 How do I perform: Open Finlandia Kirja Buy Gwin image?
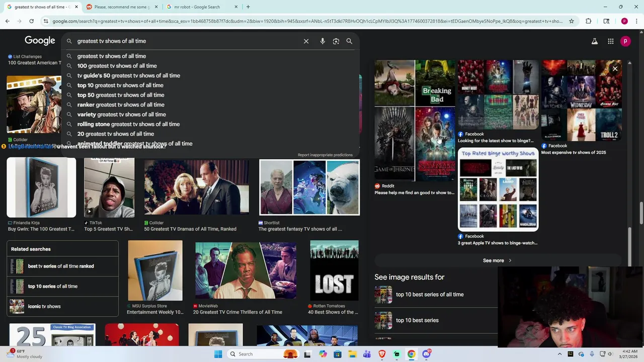41,187
